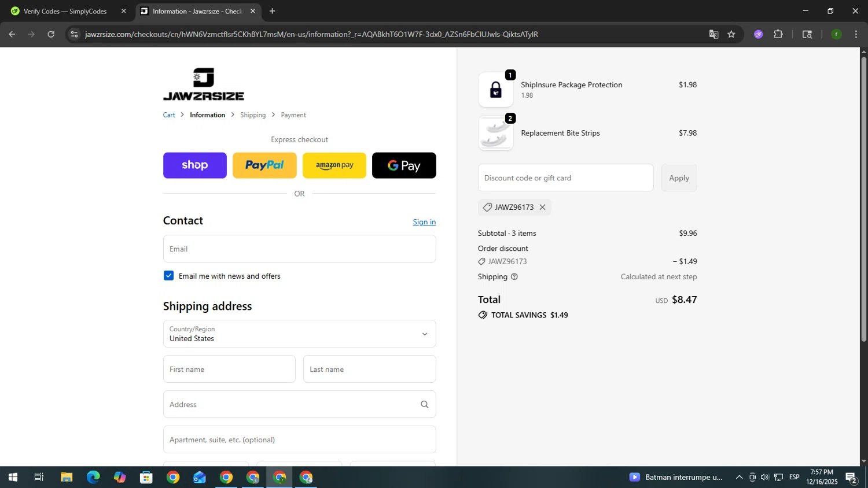
Task: Open the volume control in system tray
Action: pyautogui.click(x=765, y=477)
